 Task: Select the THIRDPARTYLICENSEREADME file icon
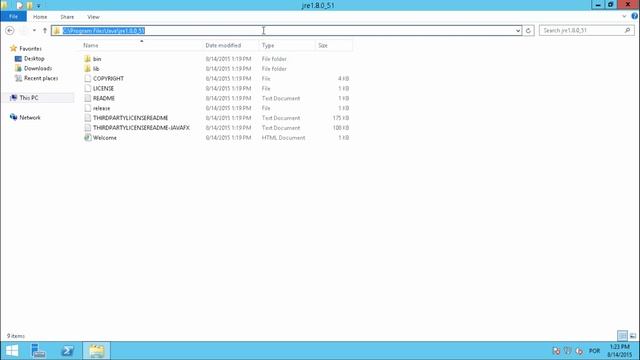[x=87, y=118]
